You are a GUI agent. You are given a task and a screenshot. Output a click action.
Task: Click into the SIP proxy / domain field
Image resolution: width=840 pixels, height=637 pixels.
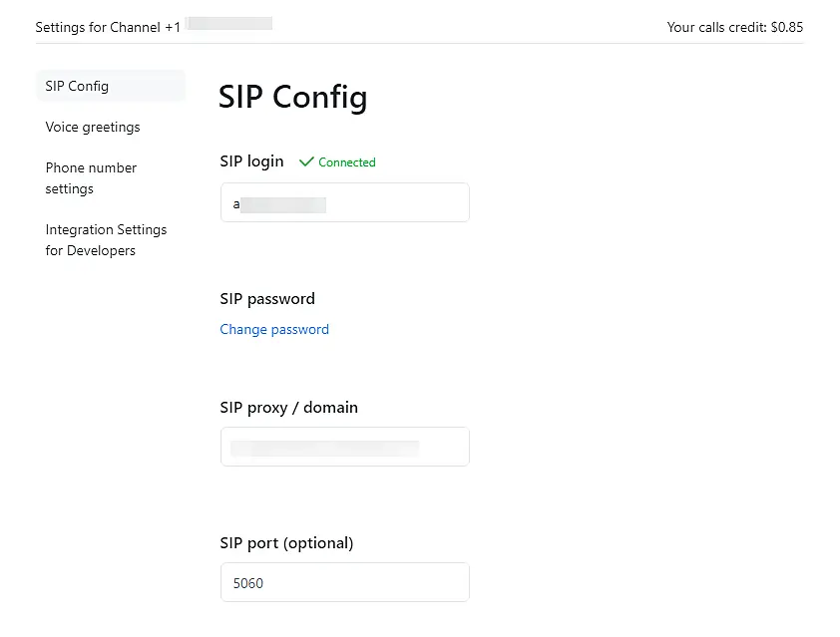[345, 447]
